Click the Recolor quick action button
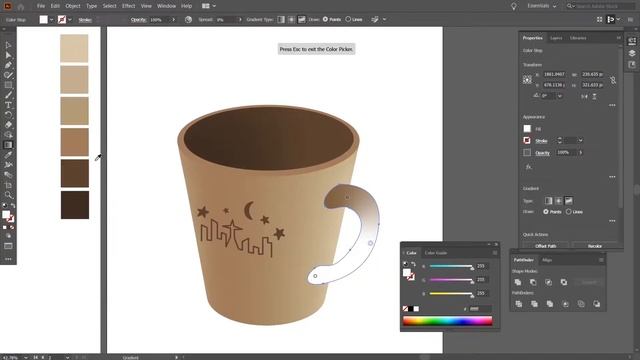The image size is (640, 360). pyautogui.click(x=595, y=246)
